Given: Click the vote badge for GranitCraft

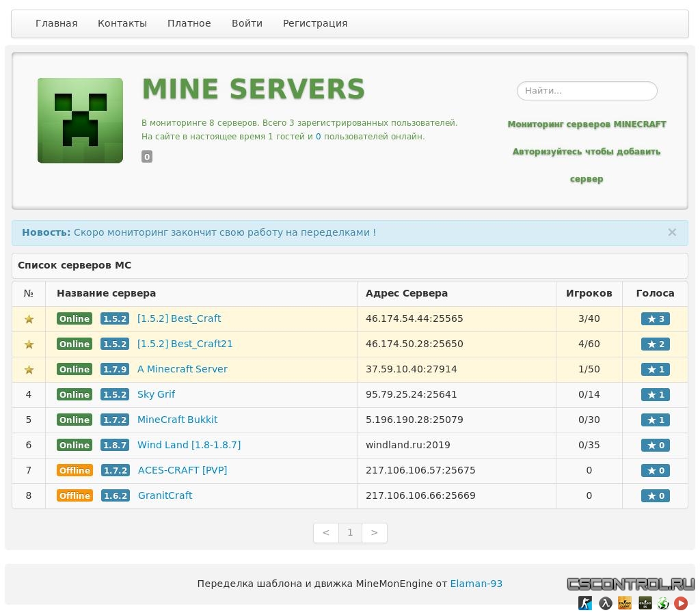Looking at the screenshot, I should (655, 496).
